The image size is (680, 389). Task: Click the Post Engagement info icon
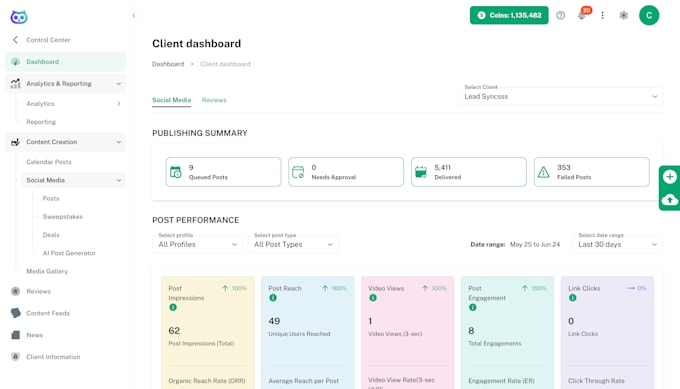[473, 307]
